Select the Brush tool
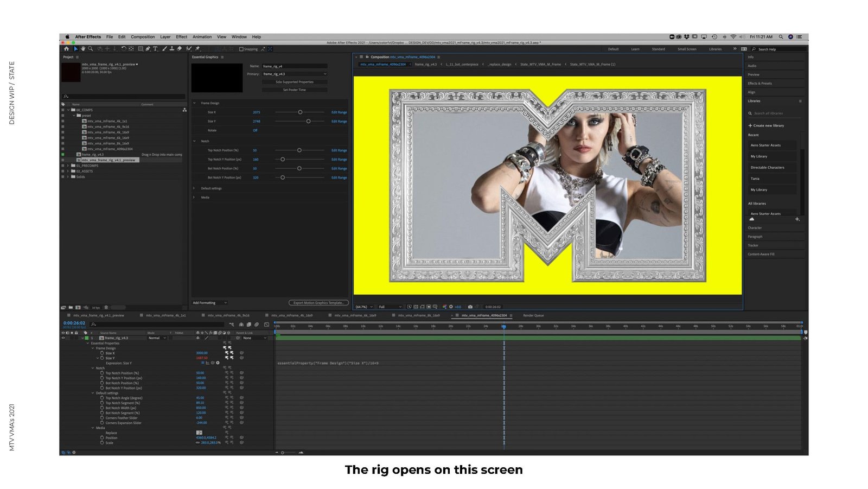 (x=164, y=49)
